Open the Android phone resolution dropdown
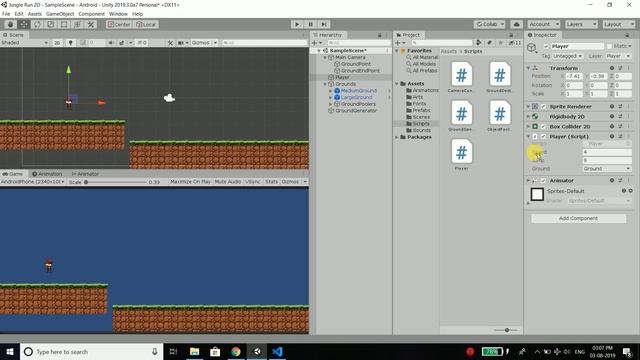Screen dimensions: 640x360 click(33, 182)
